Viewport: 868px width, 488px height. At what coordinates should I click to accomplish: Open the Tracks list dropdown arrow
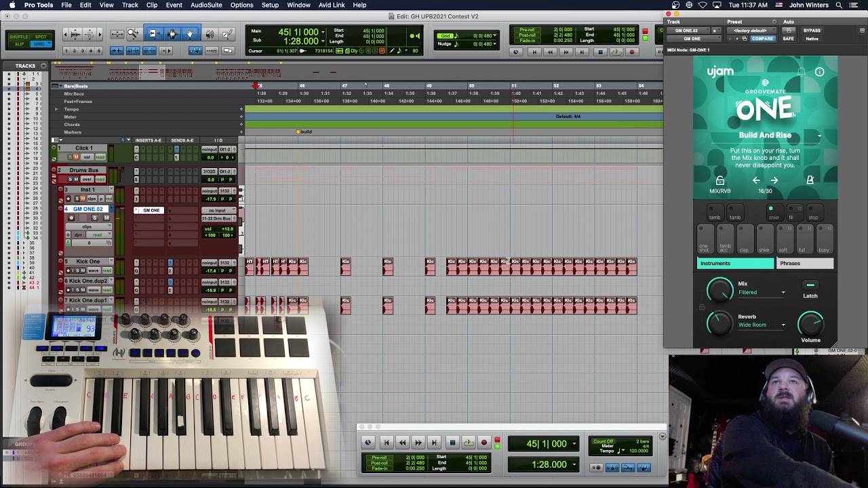(x=43, y=66)
